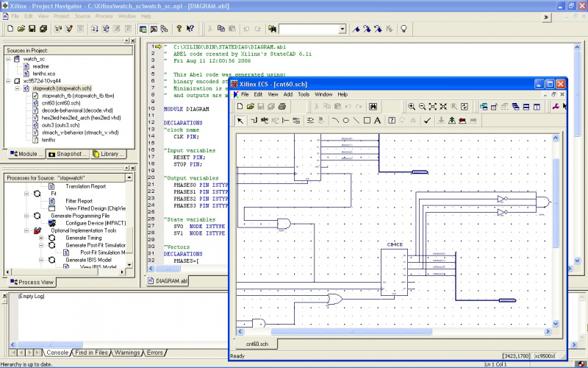Click Find binoculars icon in ECS toolbar
The image size is (588, 368).
373,107
